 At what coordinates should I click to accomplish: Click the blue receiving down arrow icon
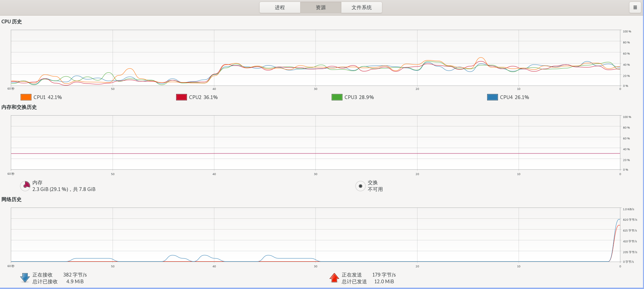pos(25,278)
